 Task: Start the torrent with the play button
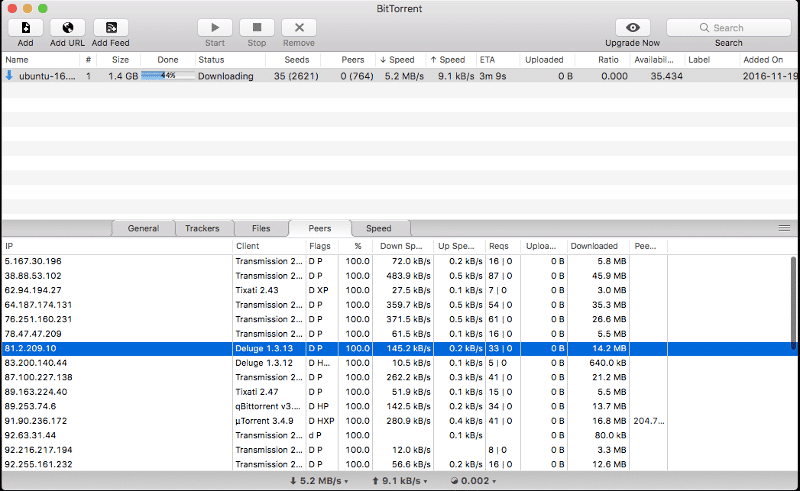click(x=215, y=28)
